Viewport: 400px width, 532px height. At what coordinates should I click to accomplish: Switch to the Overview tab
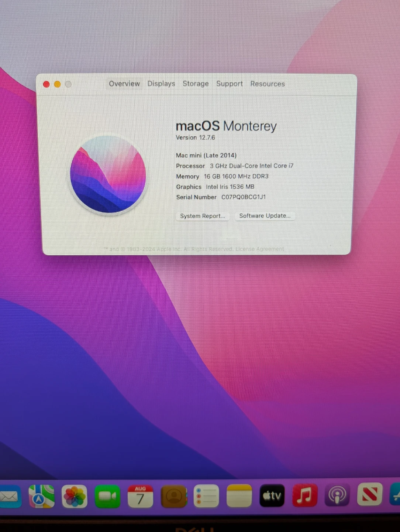pos(124,84)
